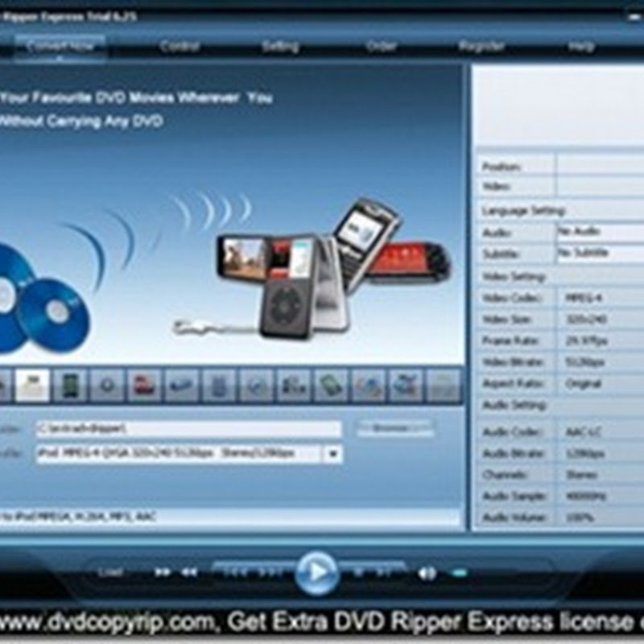The image size is (644, 644).
Task: Pick the dark two-devices profile icon
Action: tap(294, 386)
